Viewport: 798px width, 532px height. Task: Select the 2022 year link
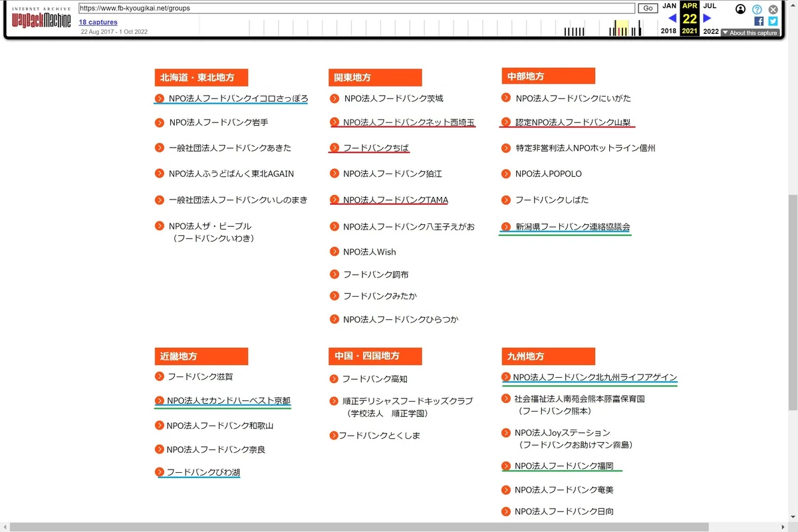tap(711, 31)
